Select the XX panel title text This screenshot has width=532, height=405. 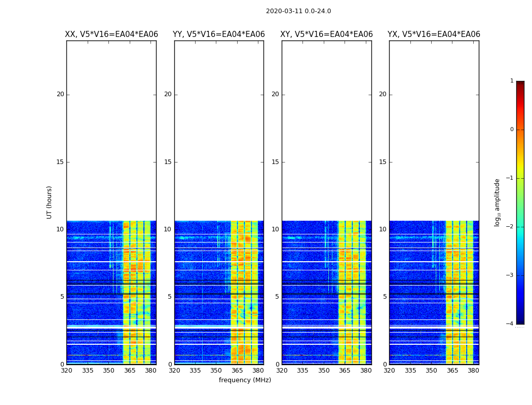(111, 34)
